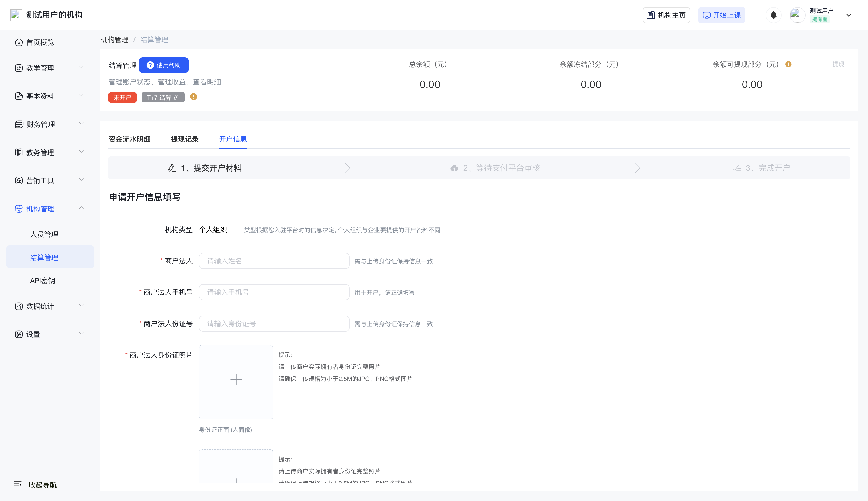
Task: Click the cloud icon of step 2 等待支付平台审核
Action: [x=454, y=168]
